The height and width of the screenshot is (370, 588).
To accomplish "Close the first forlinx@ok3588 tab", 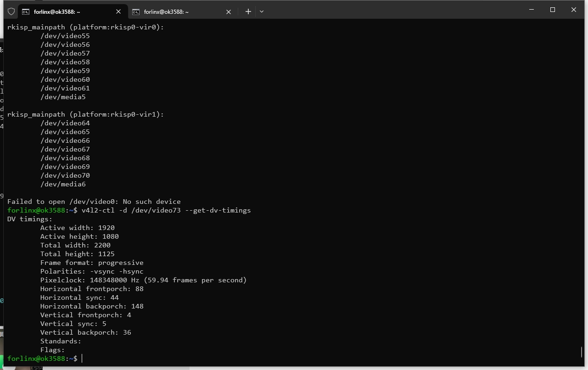I will click(x=118, y=11).
